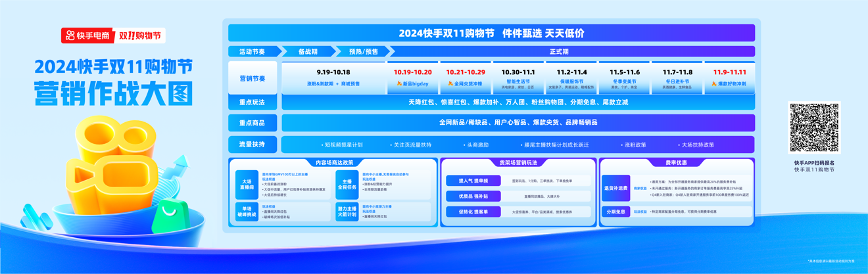
Task: Click the 货架场营销玩法 panel header
Action: pyautogui.click(x=518, y=162)
